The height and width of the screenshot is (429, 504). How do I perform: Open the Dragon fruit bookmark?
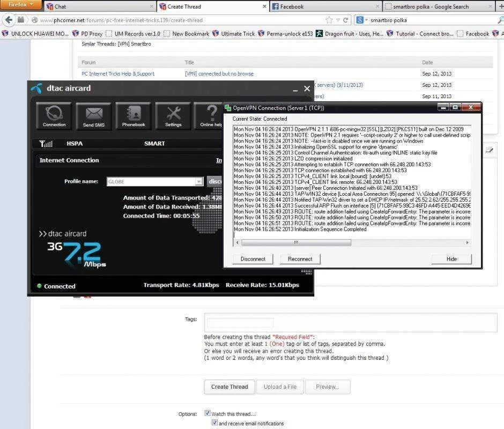(x=350, y=33)
